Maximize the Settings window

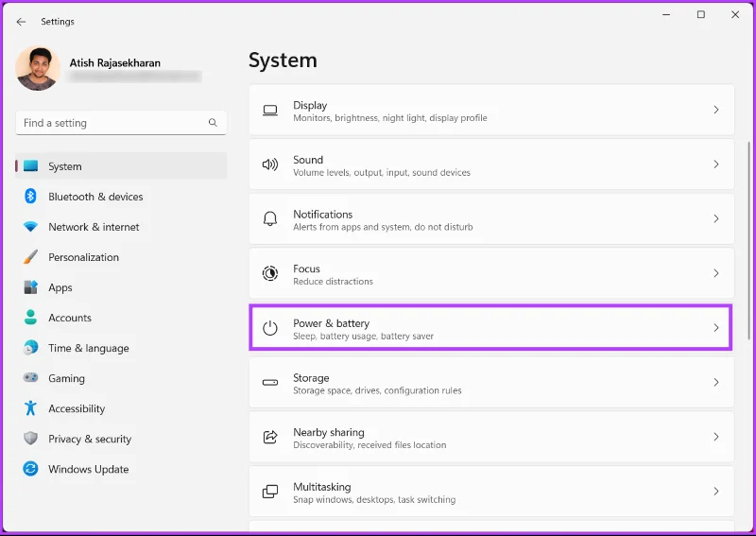pyautogui.click(x=701, y=15)
